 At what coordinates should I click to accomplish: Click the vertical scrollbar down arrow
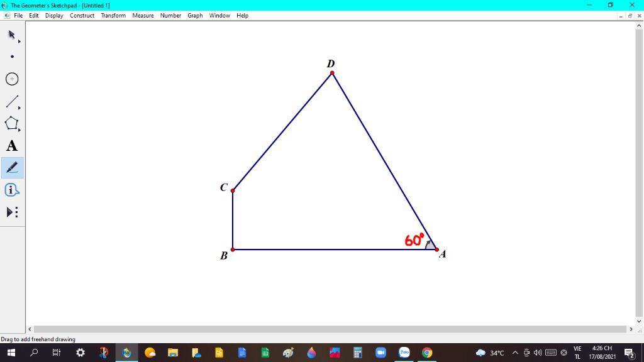(x=639, y=321)
